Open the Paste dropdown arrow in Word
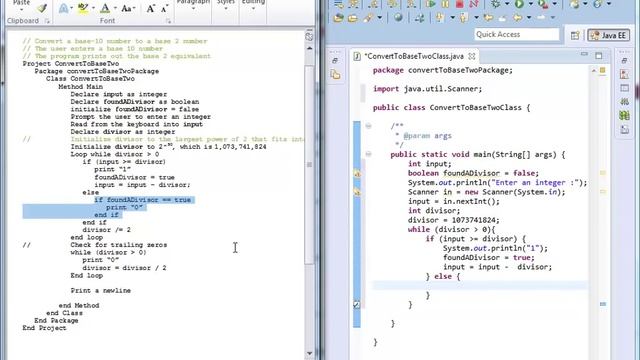 [x=21, y=9]
